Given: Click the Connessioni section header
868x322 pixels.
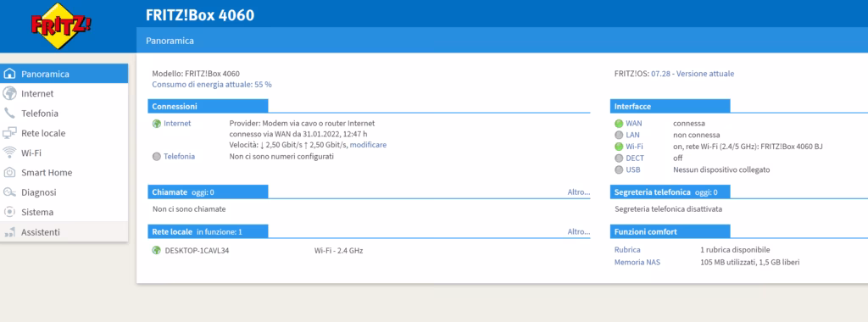Looking at the screenshot, I should [x=209, y=106].
